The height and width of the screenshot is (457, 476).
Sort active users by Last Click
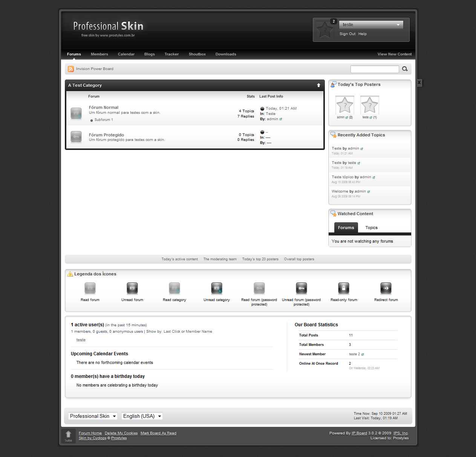point(172,332)
